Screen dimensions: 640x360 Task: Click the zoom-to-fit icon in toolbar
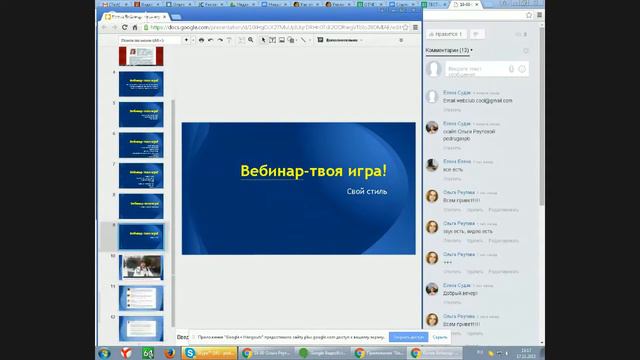click(242, 40)
